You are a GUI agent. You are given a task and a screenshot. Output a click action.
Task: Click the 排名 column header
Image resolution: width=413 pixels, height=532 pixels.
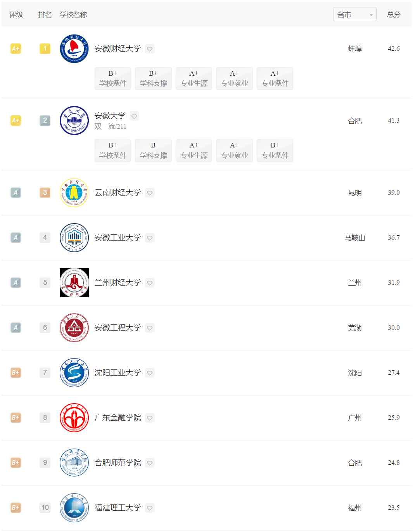(45, 14)
